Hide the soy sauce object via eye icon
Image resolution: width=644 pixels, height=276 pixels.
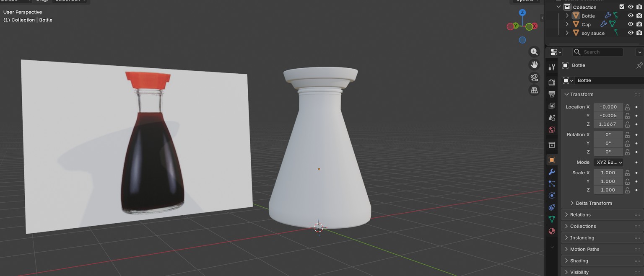[631, 33]
